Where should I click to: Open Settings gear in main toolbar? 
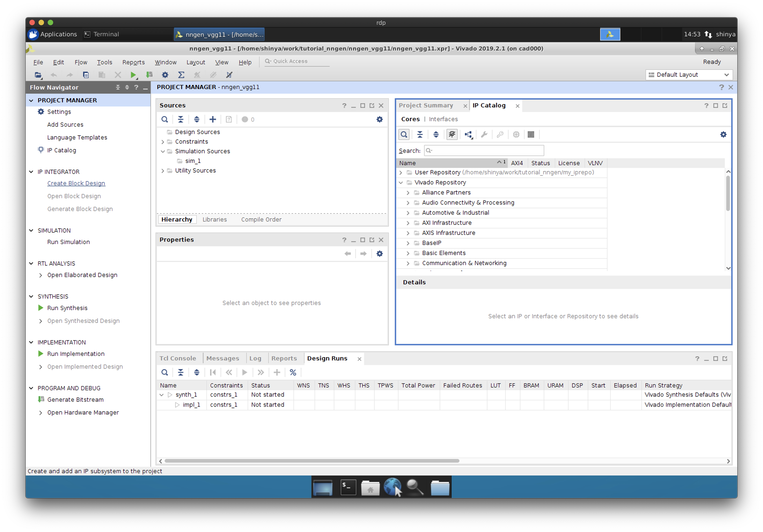click(165, 75)
